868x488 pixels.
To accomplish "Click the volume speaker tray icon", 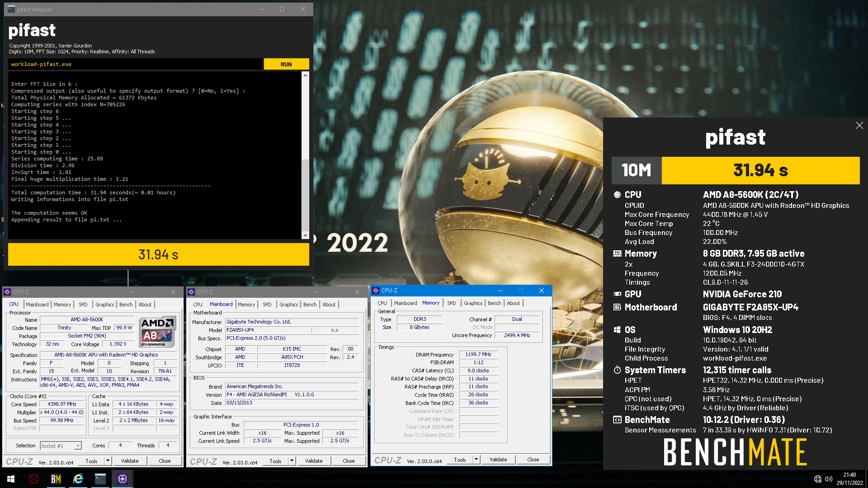I will (828, 479).
